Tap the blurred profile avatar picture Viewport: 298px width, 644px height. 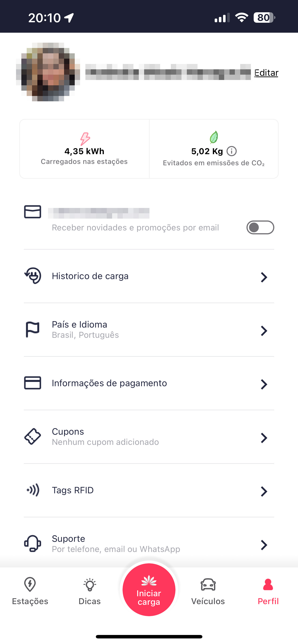click(48, 72)
